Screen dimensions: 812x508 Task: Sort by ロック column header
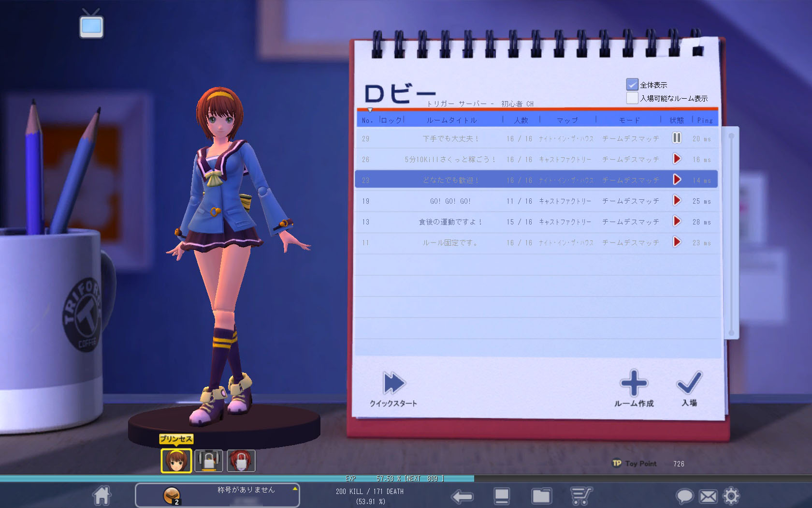click(x=391, y=120)
